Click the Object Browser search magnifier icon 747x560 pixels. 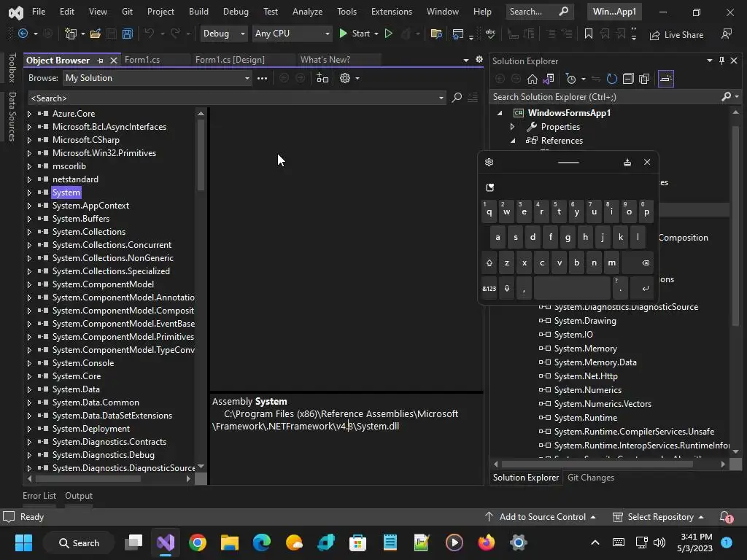tap(457, 98)
